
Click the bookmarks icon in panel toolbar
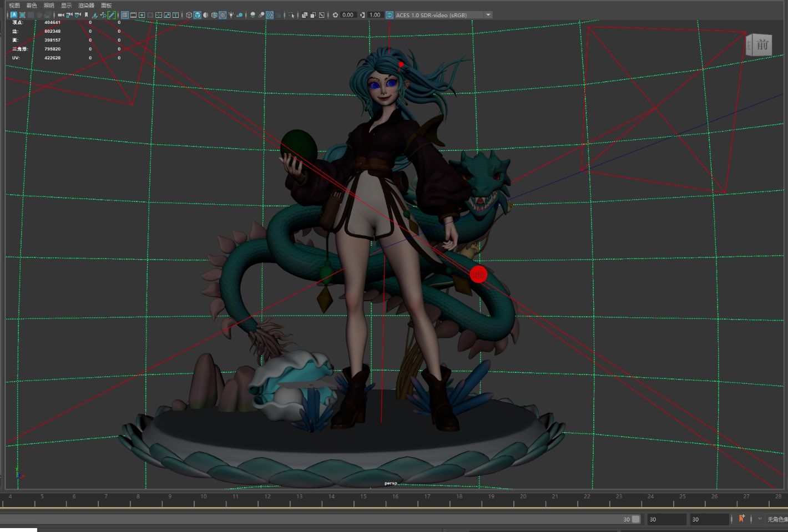pos(86,15)
